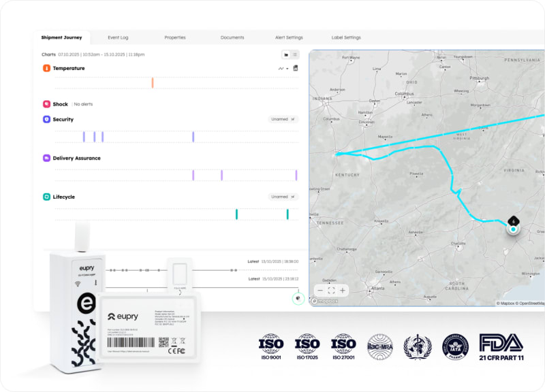Select the last Delivery Assurance marker
545x392 pixels.
(296, 176)
